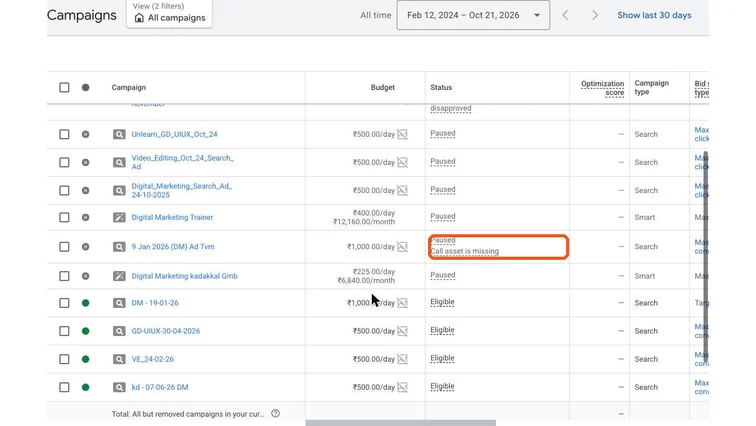Click paused status dot for Video_Editing_Oct_24_Search_Ad
This screenshot has height=426, width=756.
[85, 162]
